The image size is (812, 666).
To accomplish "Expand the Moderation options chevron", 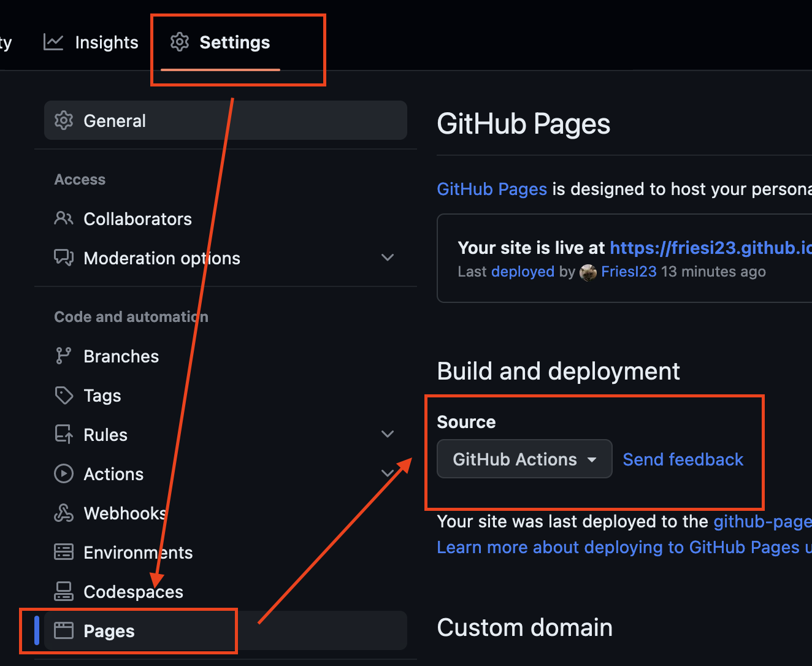I will coord(388,258).
